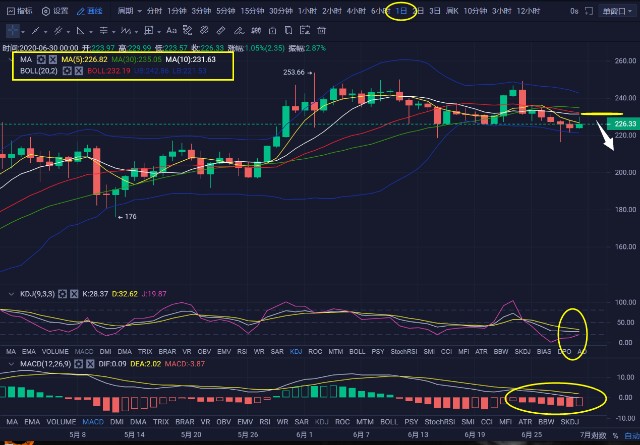This screenshot has width=640, height=445.
Task: Choose TRIX in the bottom MACD indicator row
Action: coord(161,421)
